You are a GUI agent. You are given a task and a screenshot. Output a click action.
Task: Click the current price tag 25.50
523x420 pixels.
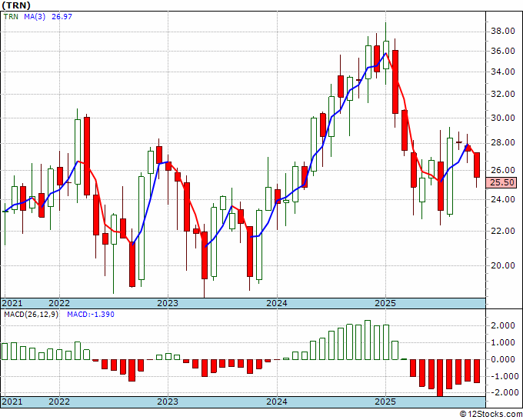[501, 183]
